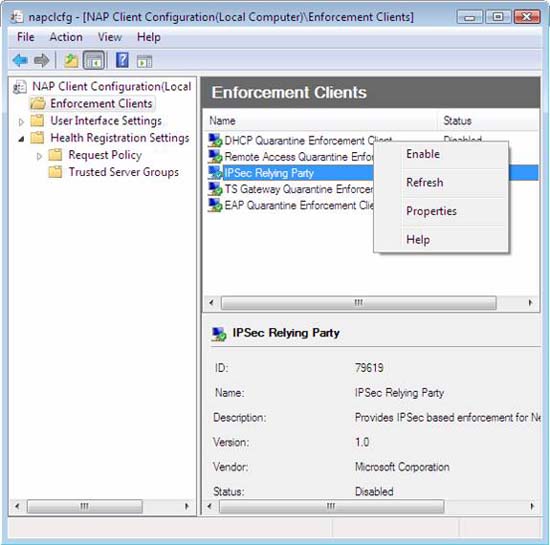Image resolution: width=550 pixels, height=545 pixels.
Task: Click right arrow of tree pane scrollbar
Action: [x=187, y=506]
